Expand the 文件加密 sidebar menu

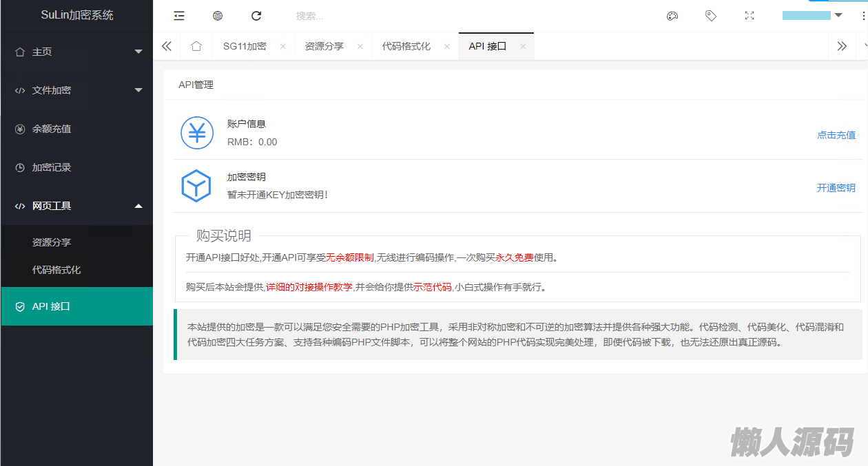pyautogui.click(x=76, y=90)
